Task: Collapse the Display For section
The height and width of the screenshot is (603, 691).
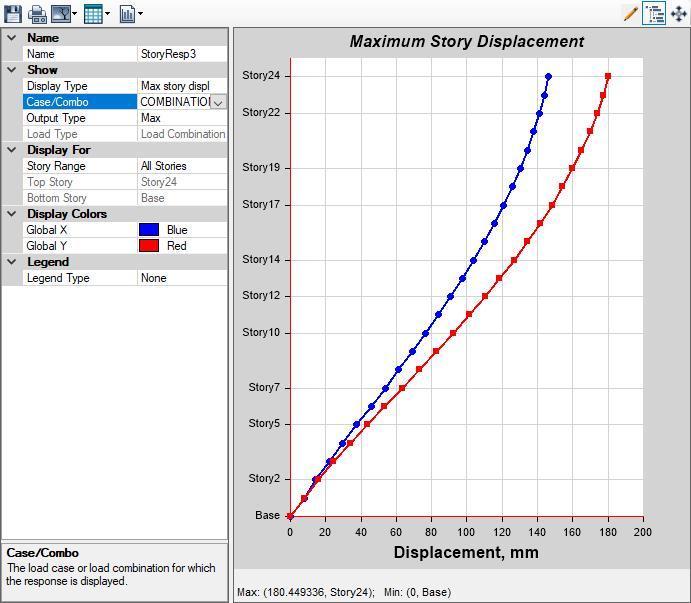Action: pos(12,150)
